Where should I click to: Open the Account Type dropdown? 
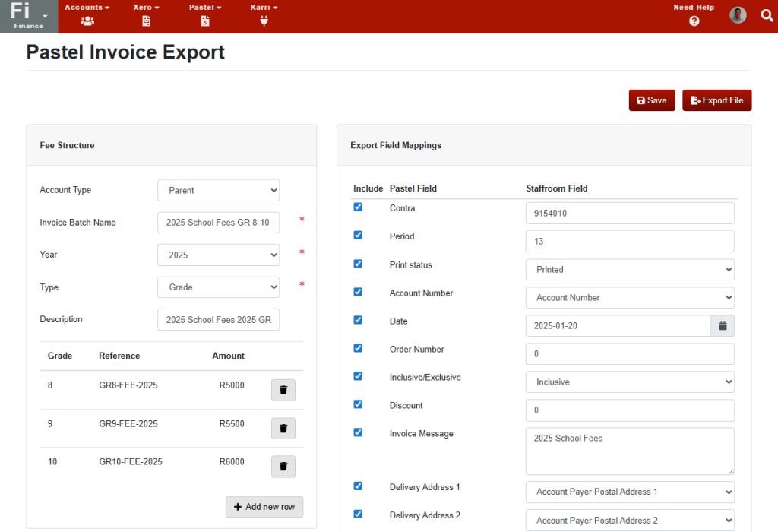218,191
